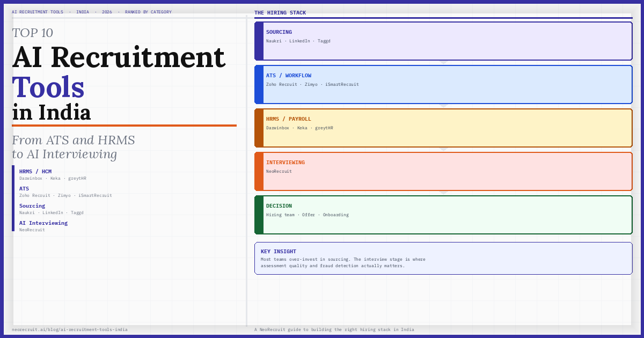The image size is (644, 338).
Task: Click the INTERVIEWING stage heading
Action: point(286,163)
